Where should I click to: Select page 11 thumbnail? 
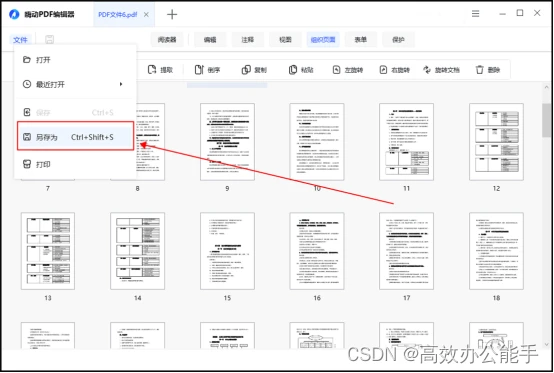(x=406, y=142)
